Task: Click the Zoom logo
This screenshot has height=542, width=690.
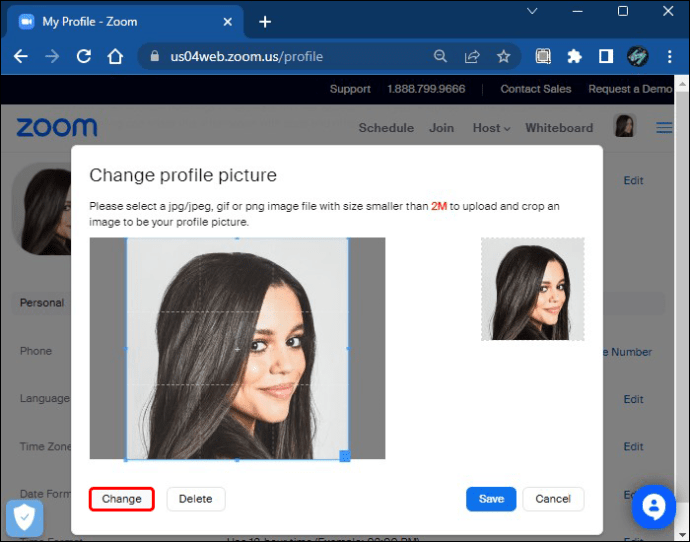Action: pos(57,128)
